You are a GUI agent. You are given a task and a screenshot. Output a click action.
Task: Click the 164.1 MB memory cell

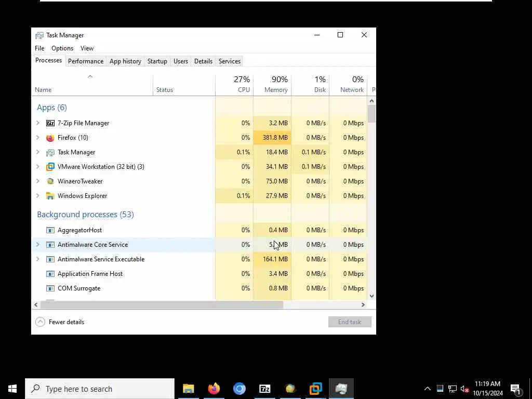(x=272, y=259)
